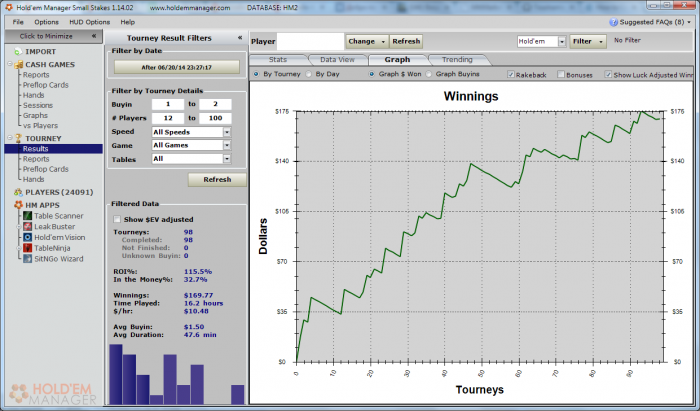Switch to the Trending tab

point(457,59)
